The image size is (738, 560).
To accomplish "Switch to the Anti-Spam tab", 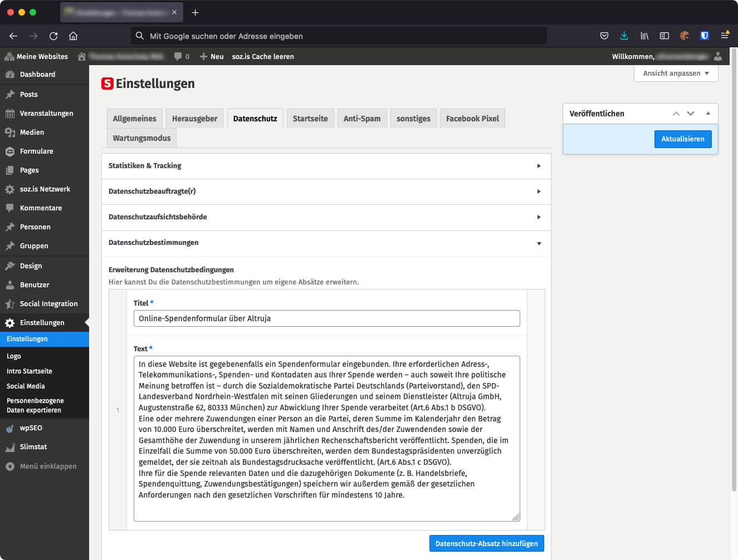I will [x=361, y=119].
